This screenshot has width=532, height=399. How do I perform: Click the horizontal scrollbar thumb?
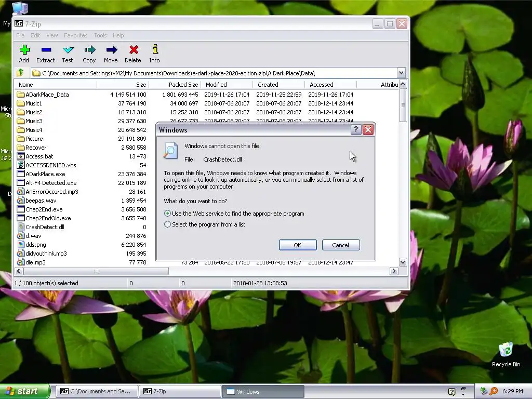96,271
